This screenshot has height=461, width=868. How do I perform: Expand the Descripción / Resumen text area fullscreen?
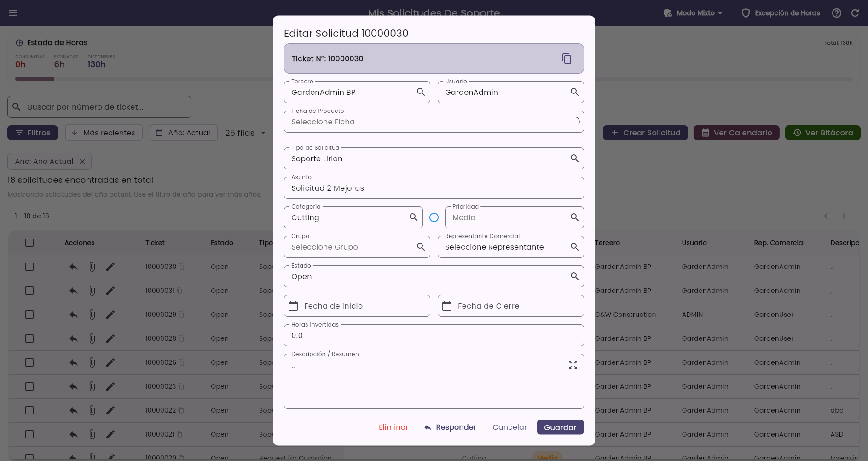573,365
